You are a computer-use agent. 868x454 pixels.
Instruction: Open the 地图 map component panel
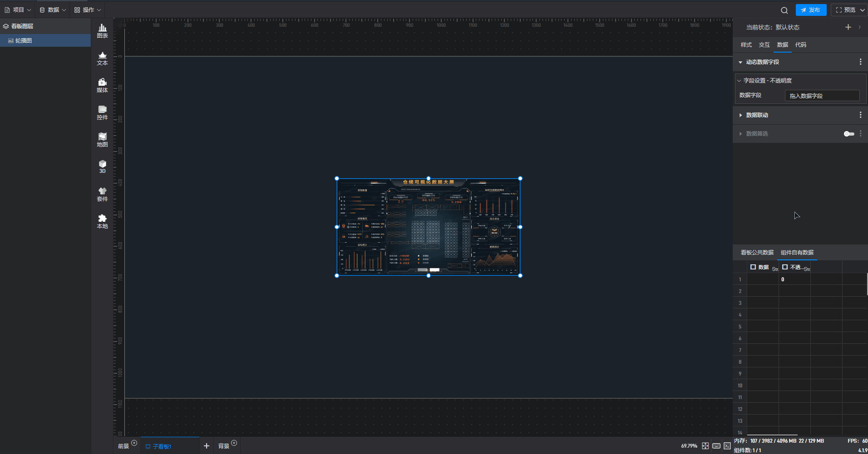pos(102,140)
